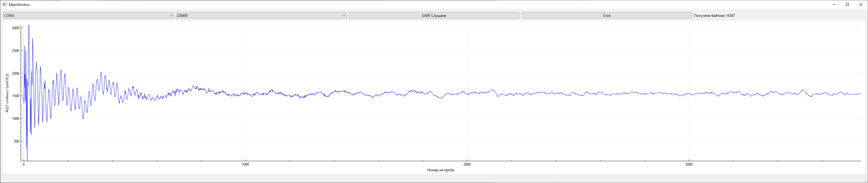Click the Y-axis tick value 2000
Image resolution: width=868 pixels, height=183 pixels.
[x=16, y=73]
